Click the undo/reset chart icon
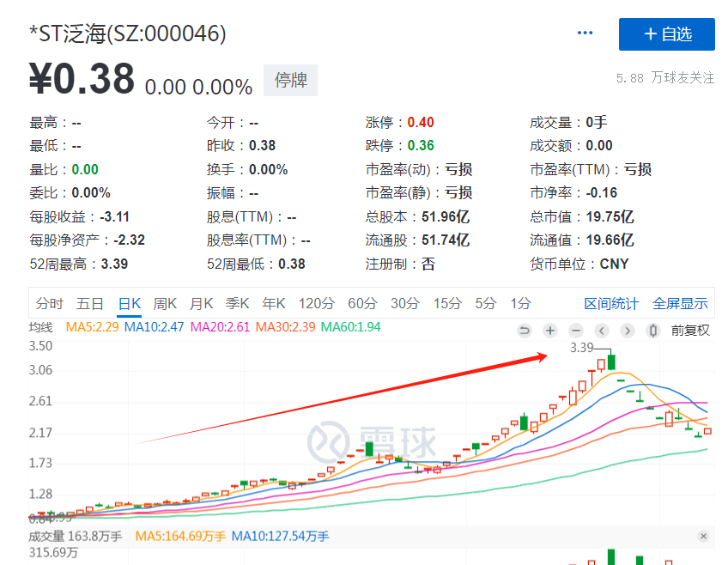 [x=525, y=331]
